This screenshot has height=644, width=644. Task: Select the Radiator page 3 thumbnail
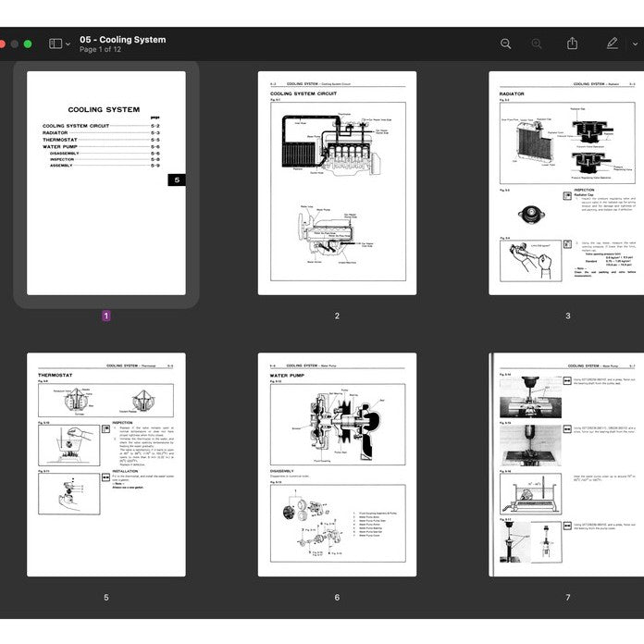(566, 183)
